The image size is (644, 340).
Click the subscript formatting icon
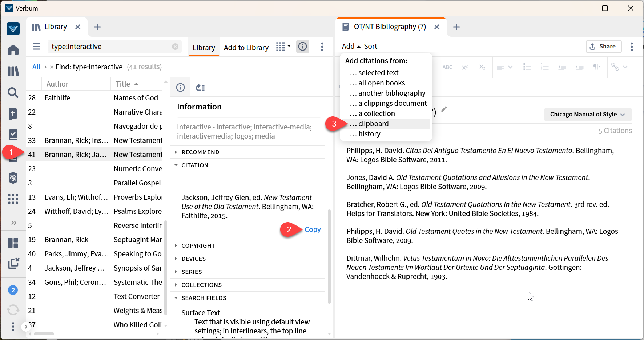482,67
